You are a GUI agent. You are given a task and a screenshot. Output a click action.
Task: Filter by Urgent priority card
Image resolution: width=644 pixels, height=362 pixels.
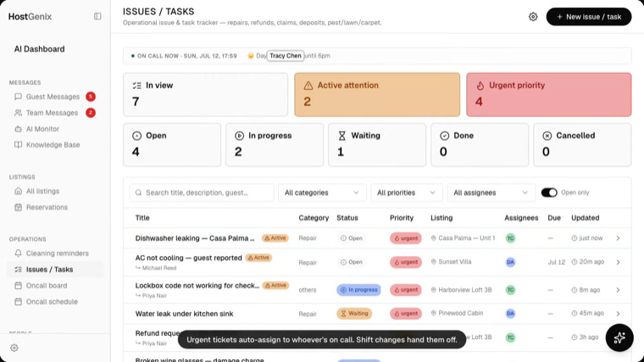(549, 94)
